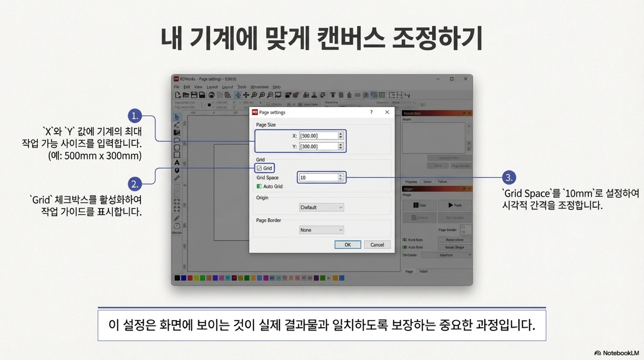The height and width of the screenshot is (360, 644).
Task: Enable the Grid checkbox
Action: [x=259, y=168]
